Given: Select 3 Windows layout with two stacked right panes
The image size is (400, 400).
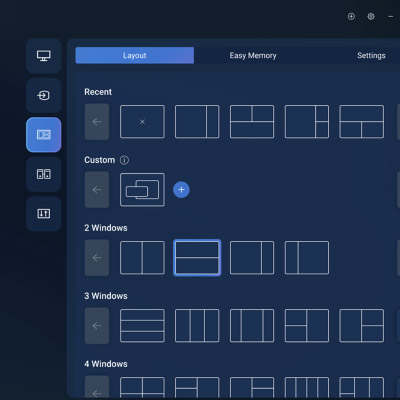Looking at the screenshot, I should 361,326.
